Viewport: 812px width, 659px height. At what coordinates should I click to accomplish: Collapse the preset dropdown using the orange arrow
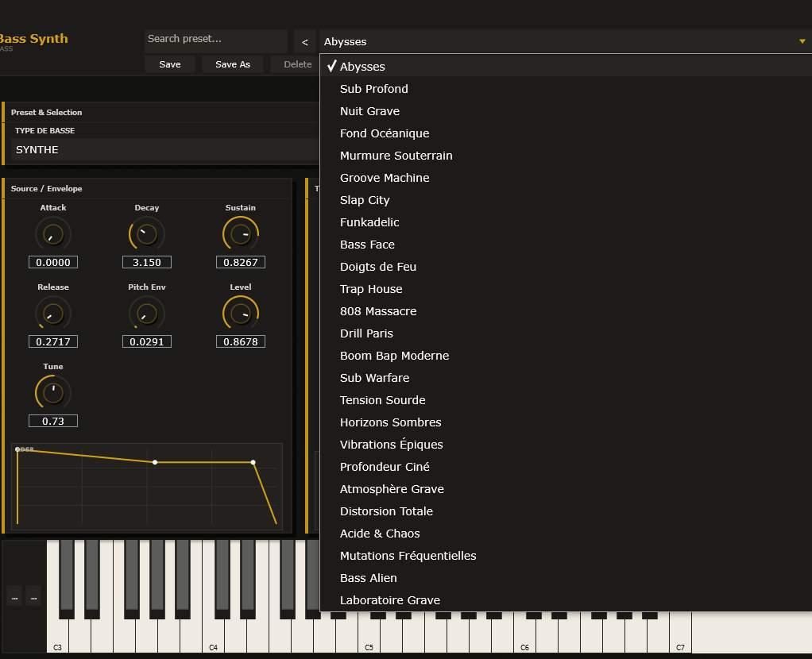pyautogui.click(x=802, y=42)
